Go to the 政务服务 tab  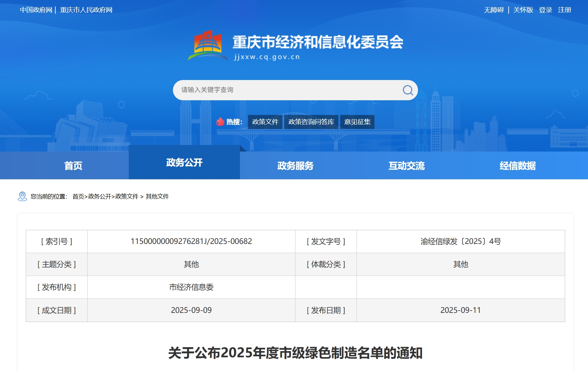[x=295, y=166]
